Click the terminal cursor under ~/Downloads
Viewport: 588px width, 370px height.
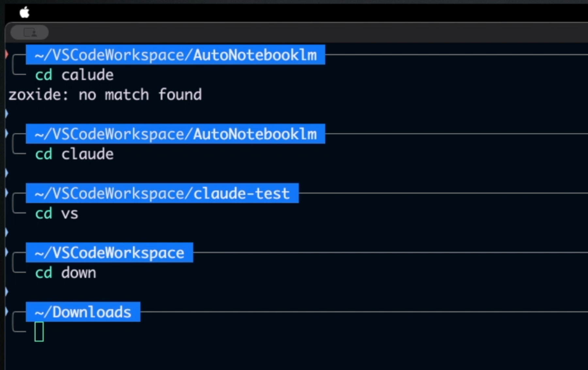(39, 332)
